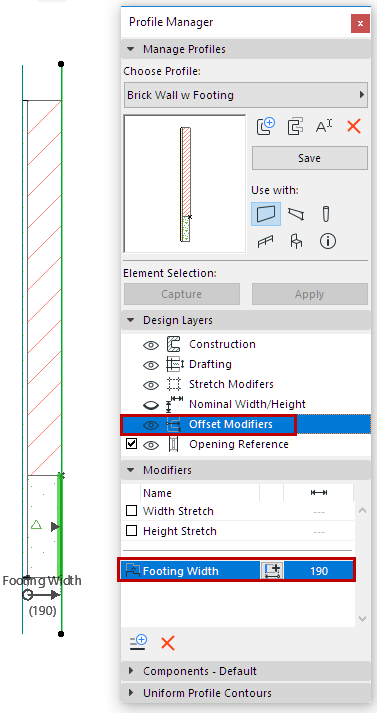The image size is (377, 713).
Task: Click the Footing Width dimension-direction icon
Action: point(272,571)
